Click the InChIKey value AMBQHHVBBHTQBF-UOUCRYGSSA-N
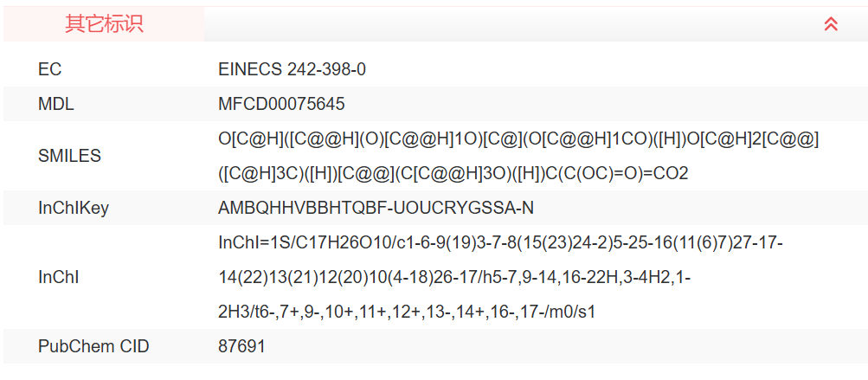Image resolution: width=868 pixels, height=380 pixels. pyautogui.click(x=376, y=208)
